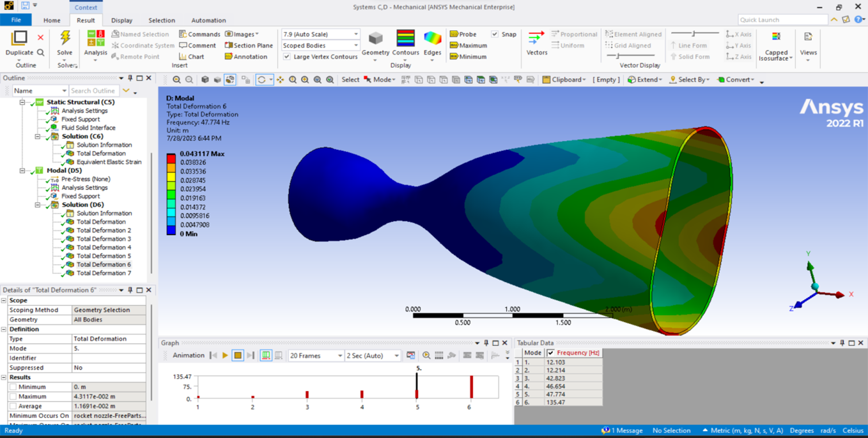868x438 pixels.
Task: Open the Clipboard dropdown menu
Action: pyautogui.click(x=564, y=80)
